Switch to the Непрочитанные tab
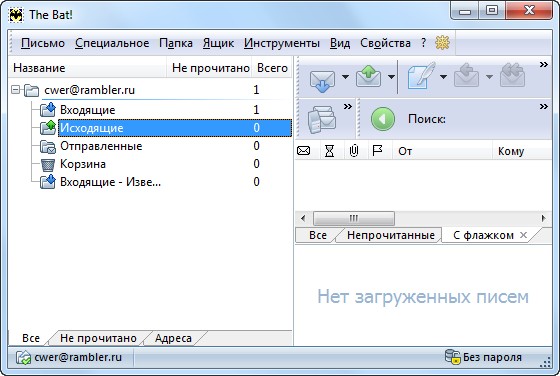The height and width of the screenshot is (376, 560). tap(391, 235)
